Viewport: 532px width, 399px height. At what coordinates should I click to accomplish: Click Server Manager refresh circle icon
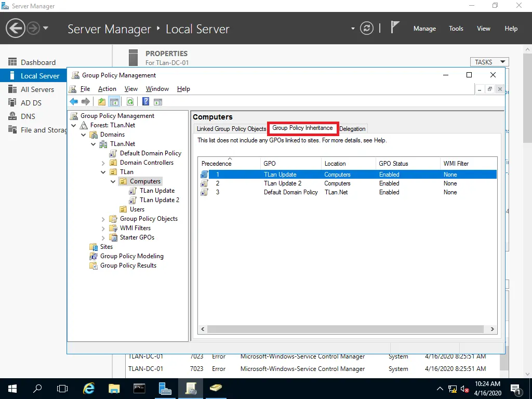point(366,28)
